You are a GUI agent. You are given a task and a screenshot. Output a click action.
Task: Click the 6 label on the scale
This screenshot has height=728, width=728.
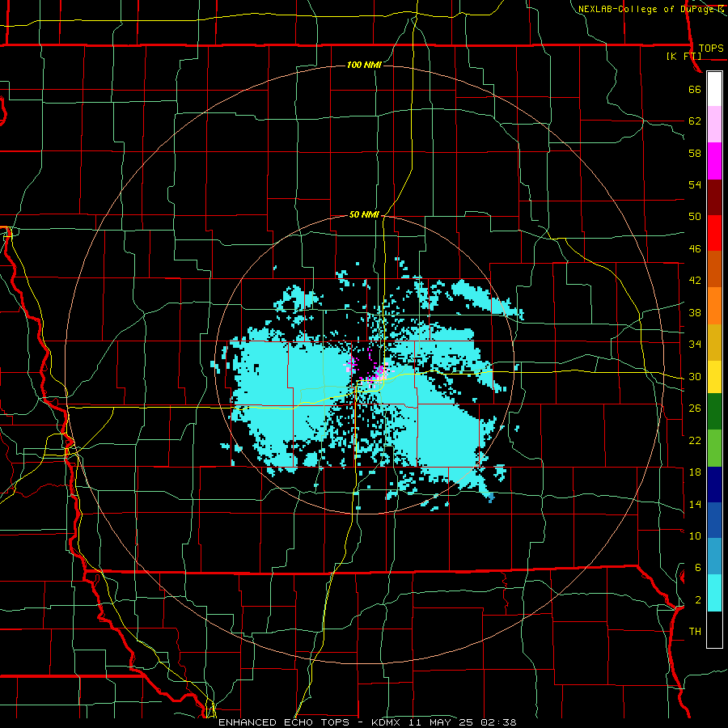[697, 568]
